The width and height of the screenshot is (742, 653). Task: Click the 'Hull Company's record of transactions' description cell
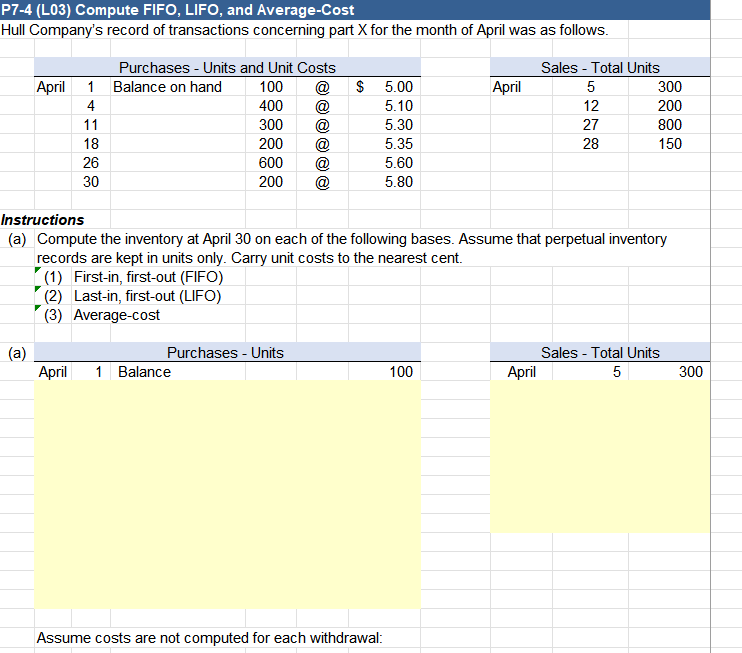pyautogui.click(x=305, y=30)
